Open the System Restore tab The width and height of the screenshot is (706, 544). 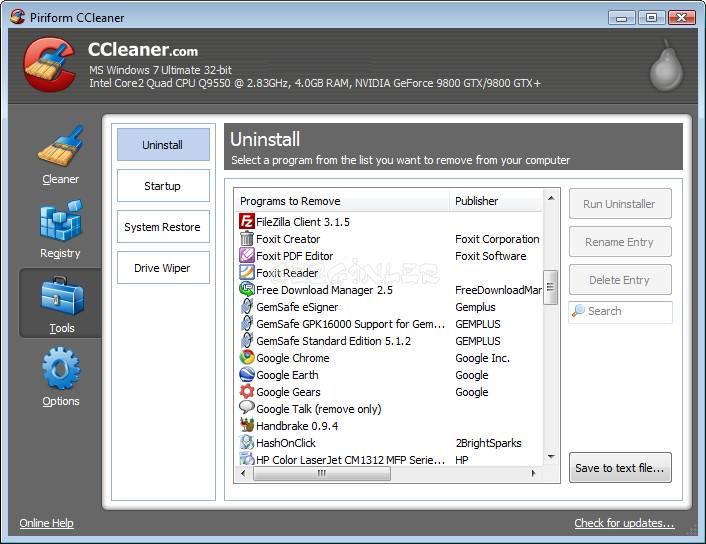point(163,227)
